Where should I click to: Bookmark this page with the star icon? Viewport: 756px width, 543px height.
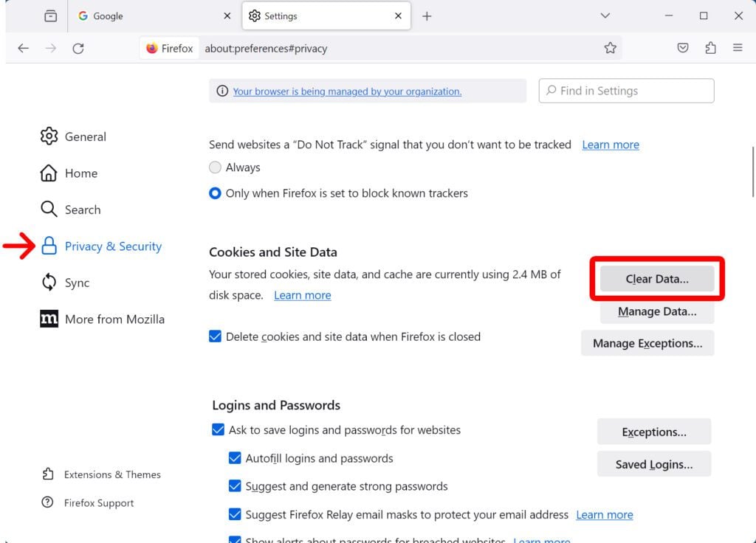610,47
